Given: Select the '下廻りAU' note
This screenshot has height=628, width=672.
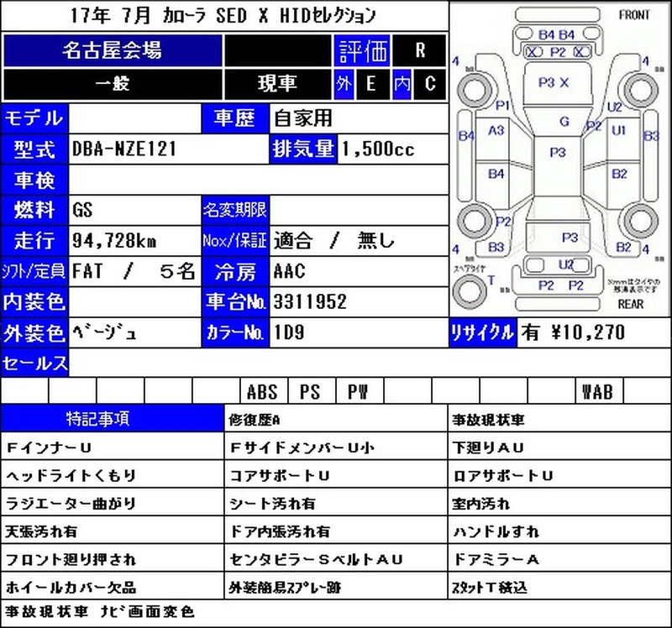Looking at the screenshot, I should tap(488, 447).
